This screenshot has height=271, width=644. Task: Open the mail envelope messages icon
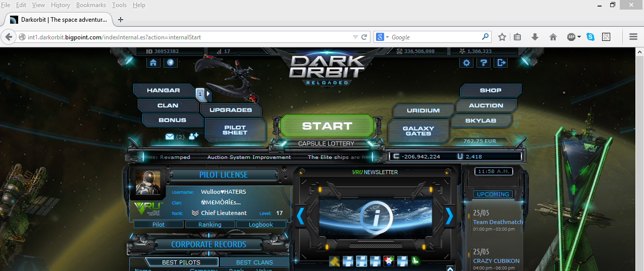click(x=170, y=137)
